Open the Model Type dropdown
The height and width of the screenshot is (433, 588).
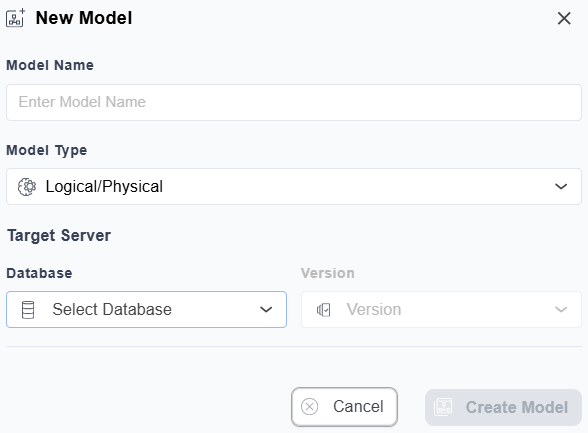tap(294, 186)
